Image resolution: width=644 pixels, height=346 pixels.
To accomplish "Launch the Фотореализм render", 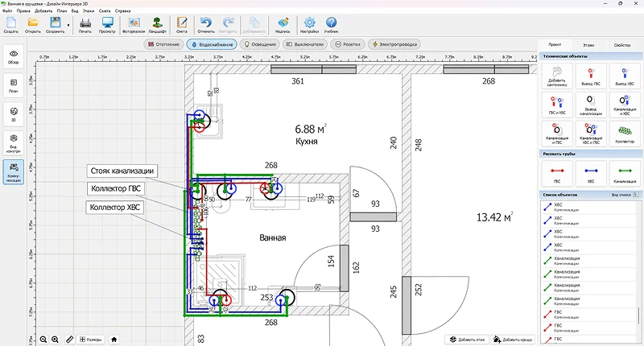I will [134, 25].
